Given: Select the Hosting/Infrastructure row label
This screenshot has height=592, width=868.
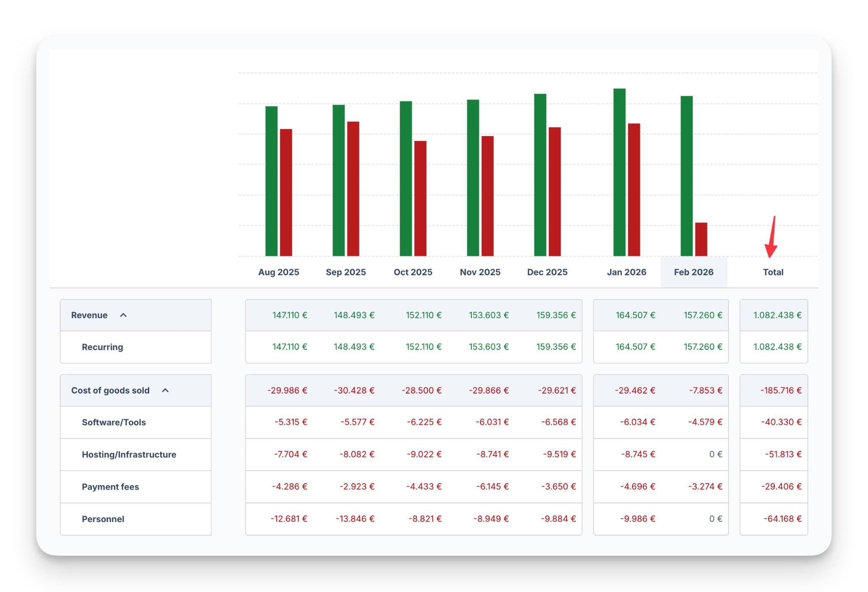Looking at the screenshot, I should [x=129, y=455].
